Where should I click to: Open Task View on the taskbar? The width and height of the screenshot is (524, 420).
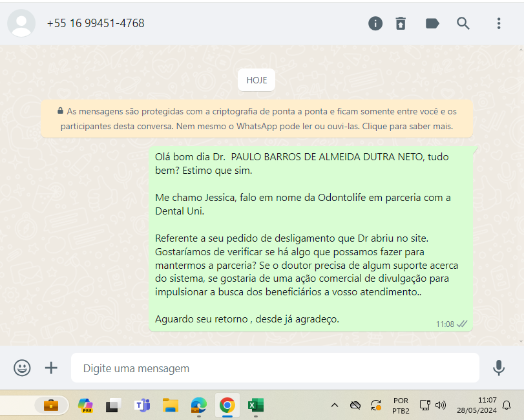[x=113, y=405]
